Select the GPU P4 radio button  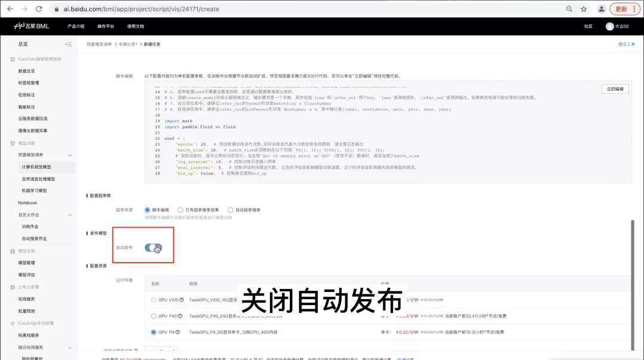(154, 332)
